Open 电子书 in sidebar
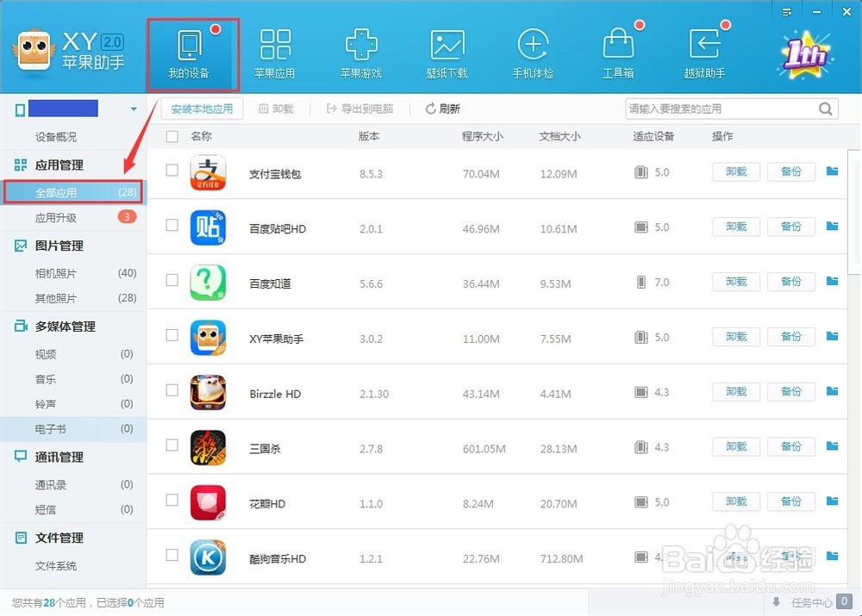 pos(73,429)
